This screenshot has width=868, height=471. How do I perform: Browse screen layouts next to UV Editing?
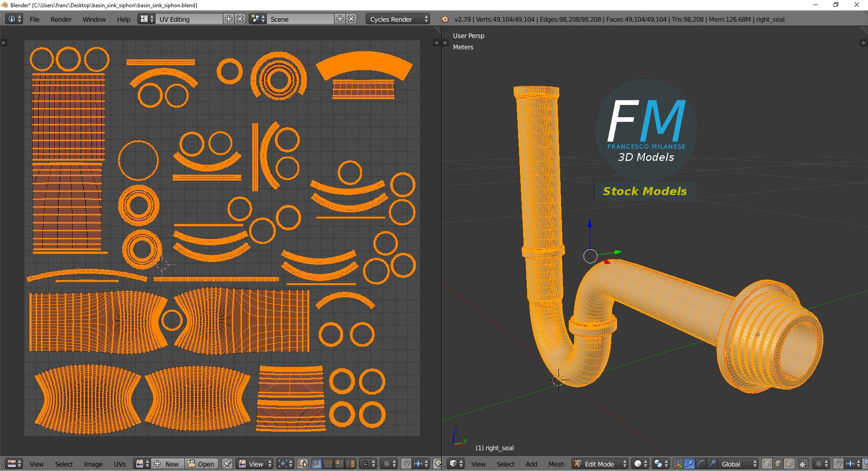146,19
